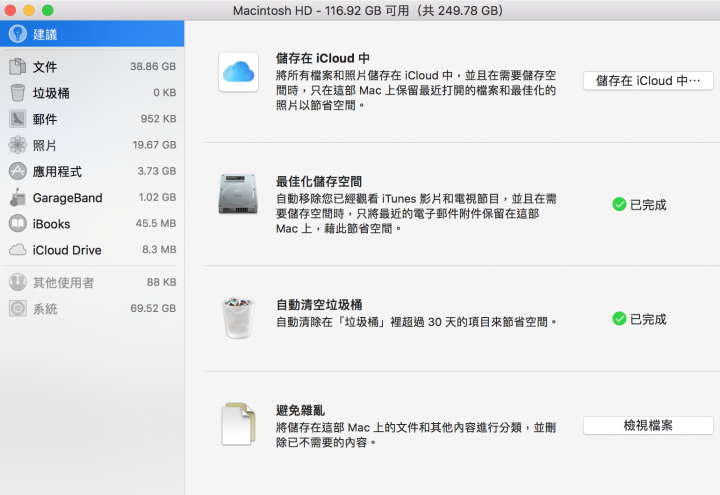Click the GarageBand guitar icon
The height and width of the screenshot is (495, 720).
point(17,197)
